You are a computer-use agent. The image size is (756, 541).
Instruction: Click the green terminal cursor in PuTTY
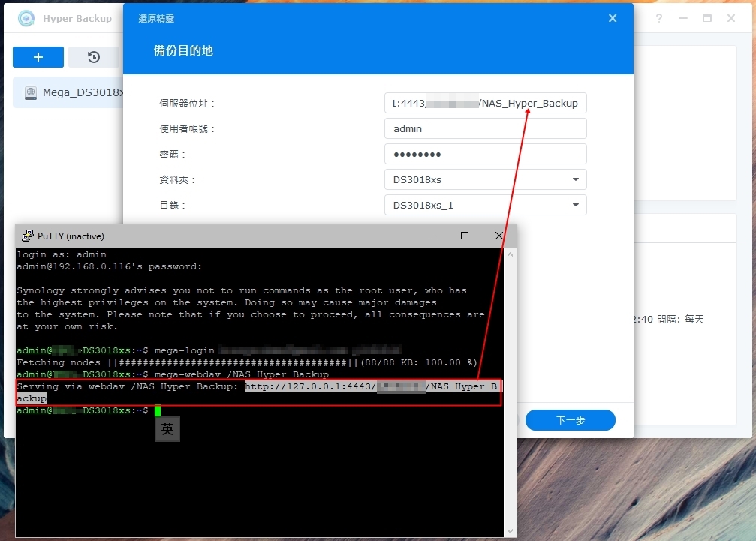pos(158,410)
